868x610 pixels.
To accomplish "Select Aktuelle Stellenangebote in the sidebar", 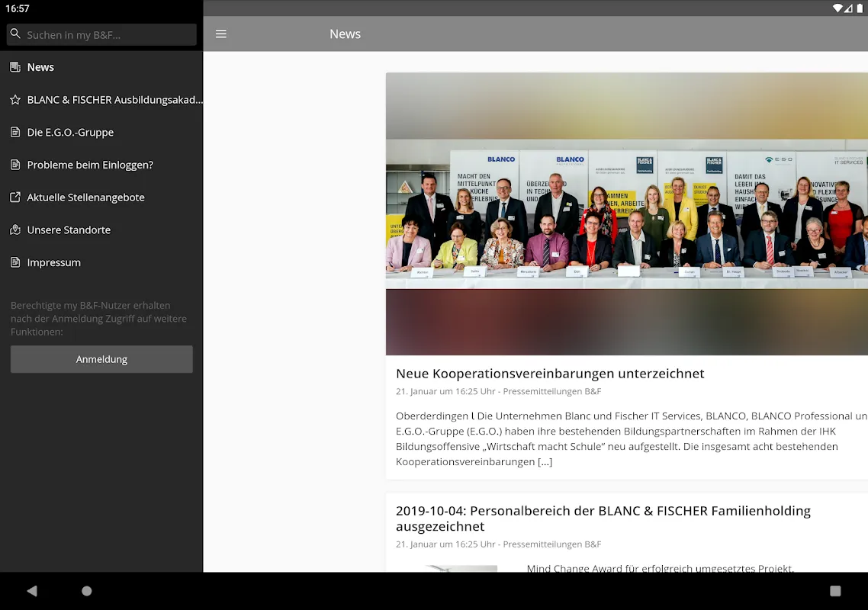I will coord(85,197).
